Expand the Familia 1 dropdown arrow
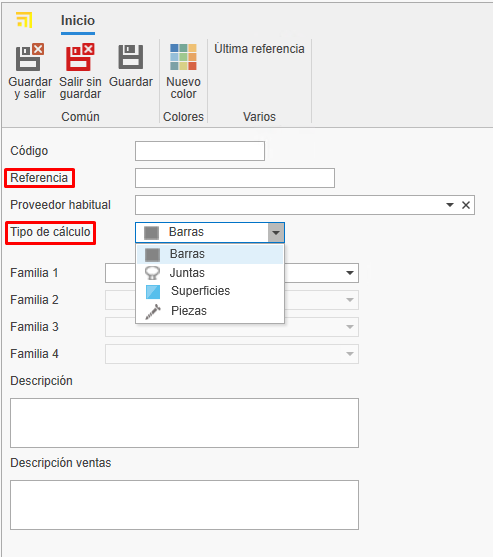 pyautogui.click(x=350, y=273)
